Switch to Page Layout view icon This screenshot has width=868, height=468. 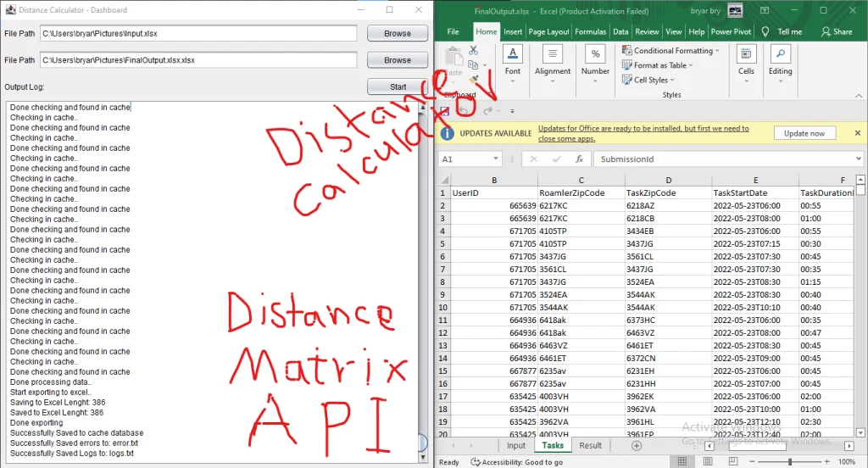click(x=708, y=461)
